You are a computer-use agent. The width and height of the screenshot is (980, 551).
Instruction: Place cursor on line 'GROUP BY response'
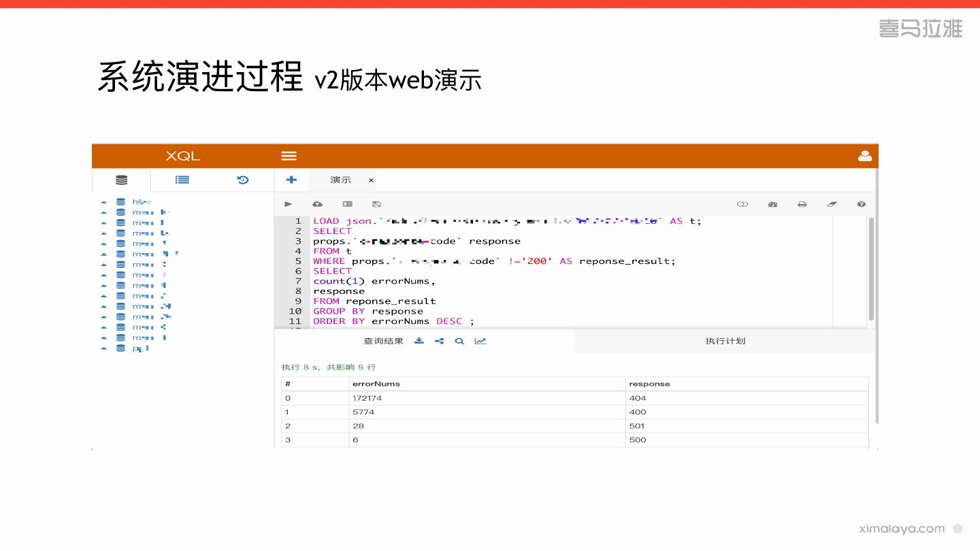[x=368, y=311]
